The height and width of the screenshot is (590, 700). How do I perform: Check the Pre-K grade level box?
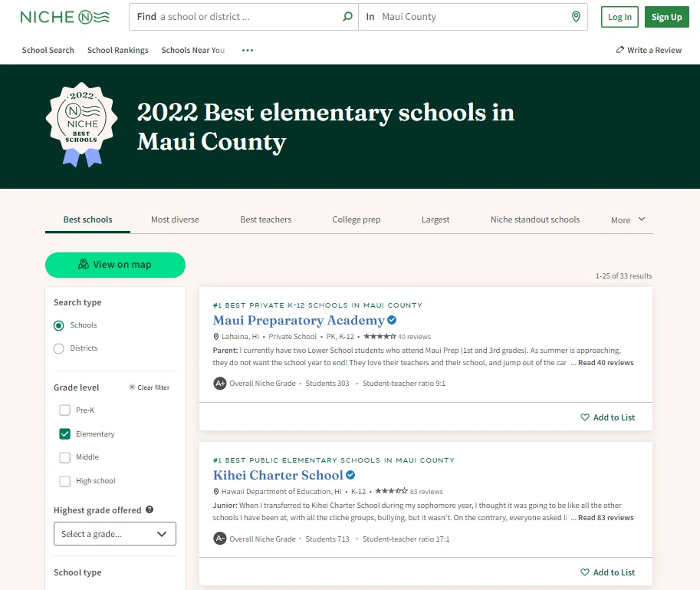pyautogui.click(x=64, y=410)
